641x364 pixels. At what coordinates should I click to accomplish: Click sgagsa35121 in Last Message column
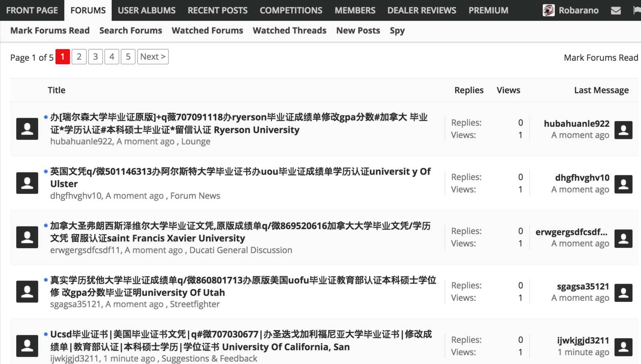click(x=583, y=286)
